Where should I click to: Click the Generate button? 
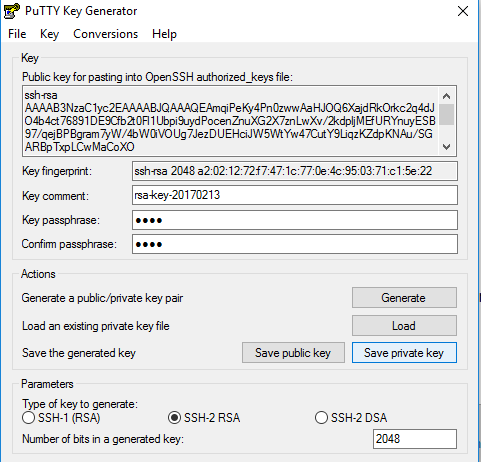click(404, 298)
